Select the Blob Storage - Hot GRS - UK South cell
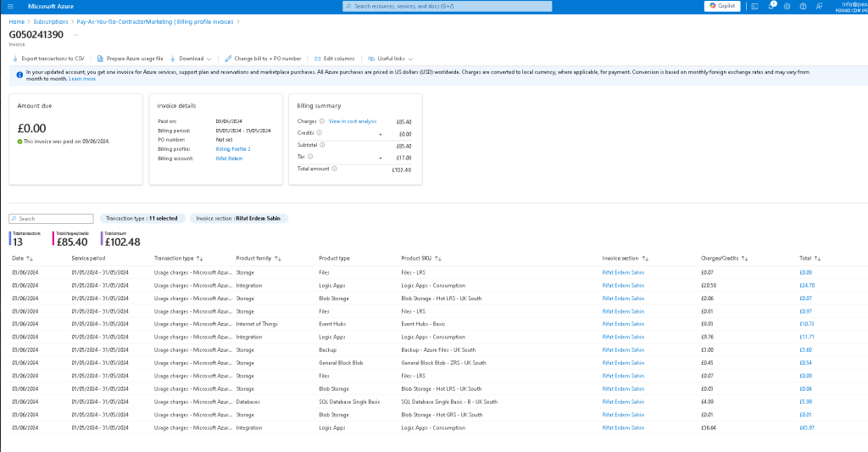The width and height of the screenshot is (868, 452). (x=441, y=415)
